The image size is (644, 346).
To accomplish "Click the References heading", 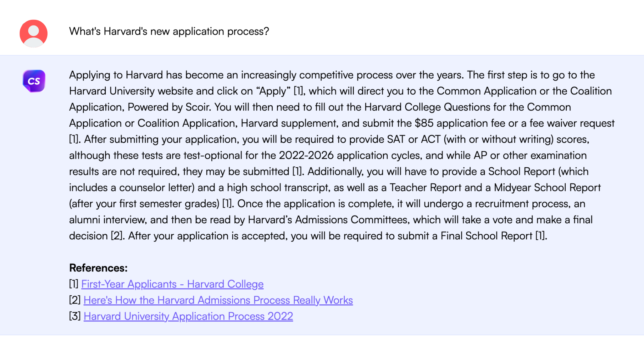I will (98, 268).
